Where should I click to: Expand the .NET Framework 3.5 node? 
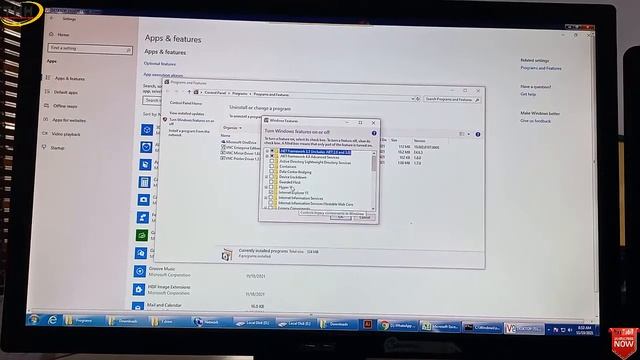coord(267,151)
